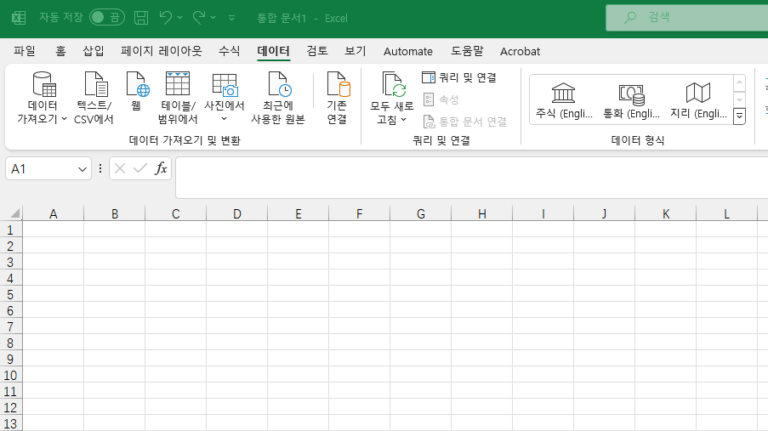The width and height of the screenshot is (768, 431).
Task: Click the 쿼리 및 연결 button
Action: (x=459, y=77)
